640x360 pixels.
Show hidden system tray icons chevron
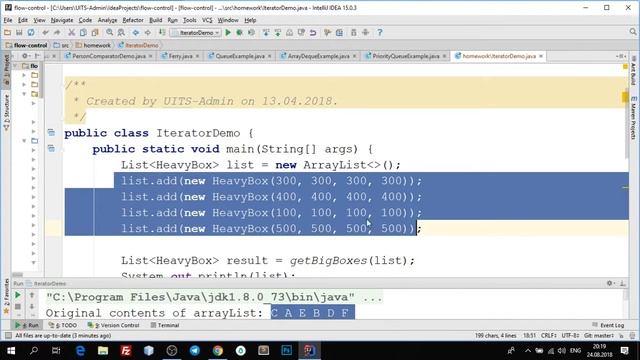point(528,351)
